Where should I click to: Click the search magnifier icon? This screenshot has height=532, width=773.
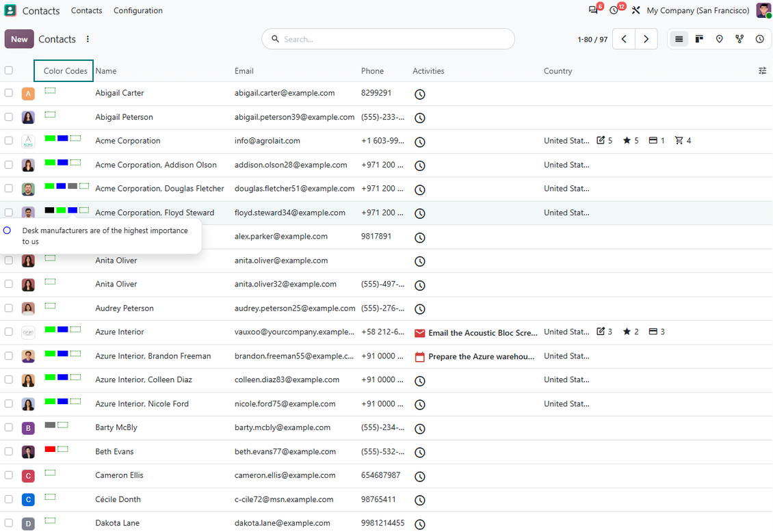click(x=275, y=39)
